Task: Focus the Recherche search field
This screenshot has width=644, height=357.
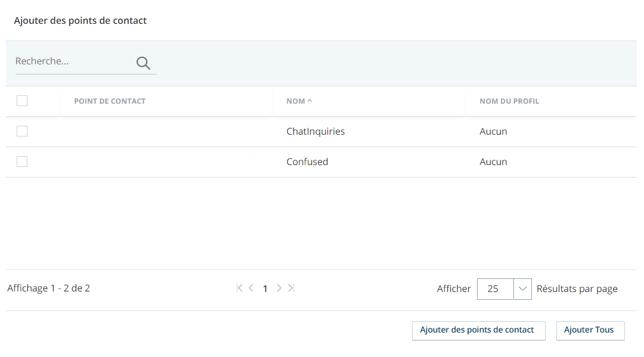Action: click(x=74, y=61)
